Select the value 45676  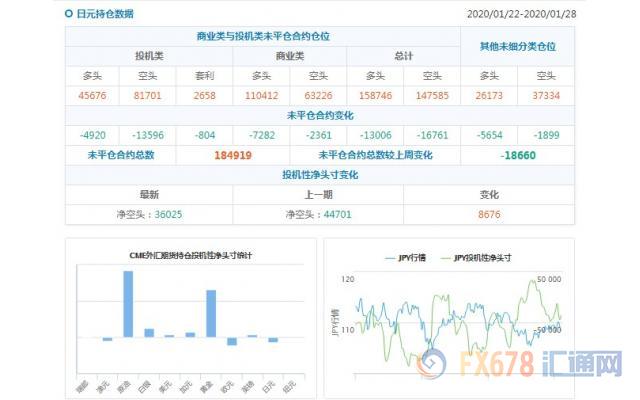point(92,96)
